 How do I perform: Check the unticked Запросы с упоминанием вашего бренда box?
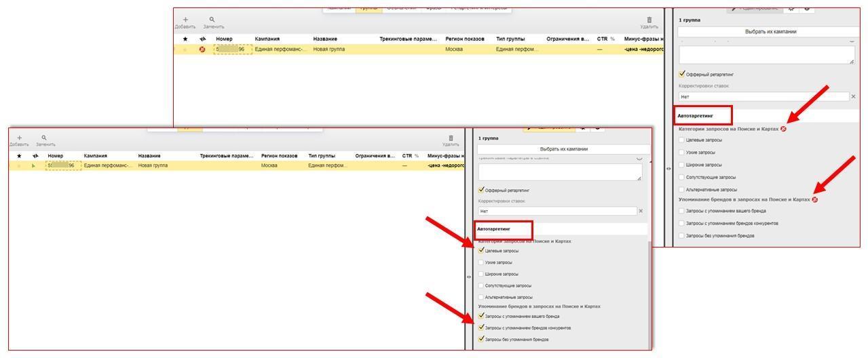click(x=682, y=211)
